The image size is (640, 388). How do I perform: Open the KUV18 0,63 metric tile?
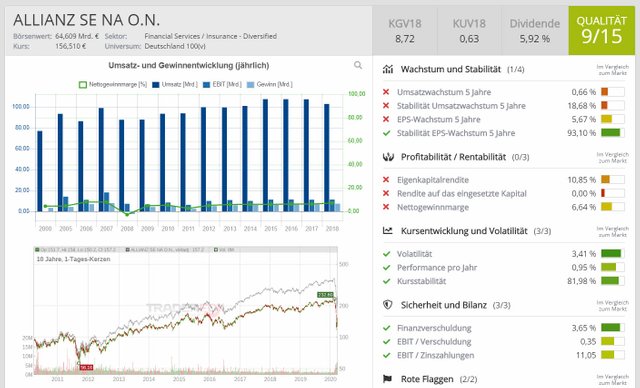coord(469,31)
